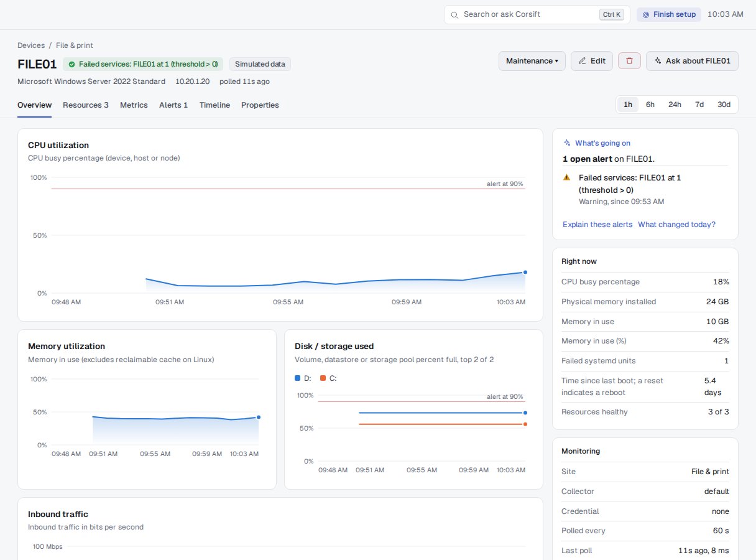Viewport: 756px width, 560px height.
Task: Click the Polled every 60 s value
Action: click(721, 531)
